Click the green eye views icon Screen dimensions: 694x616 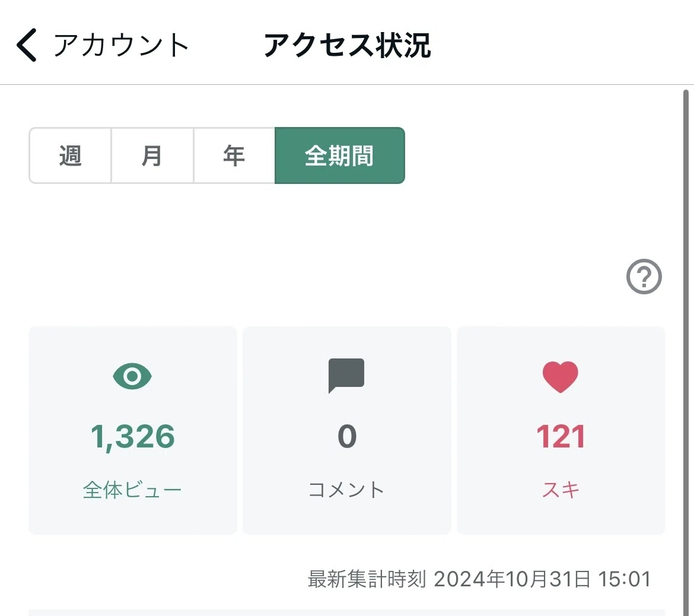pos(132,376)
